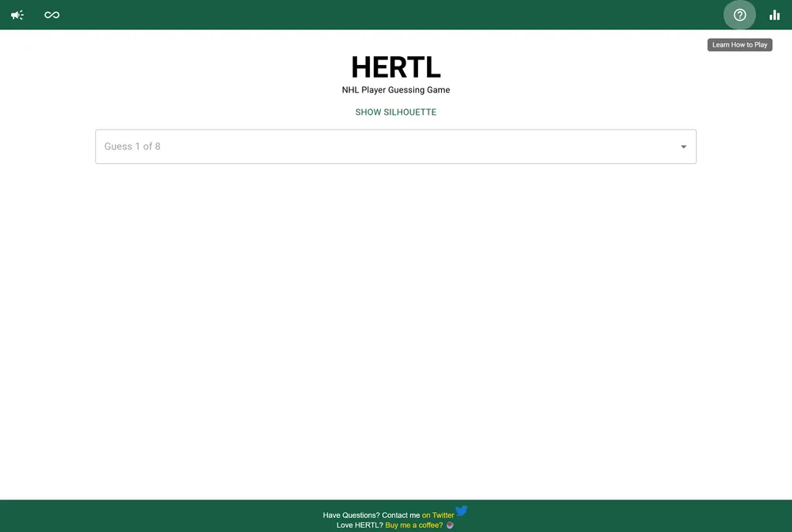View statistics bar chart icon
The image size is (792, 532).
click(x=775, y=15)
